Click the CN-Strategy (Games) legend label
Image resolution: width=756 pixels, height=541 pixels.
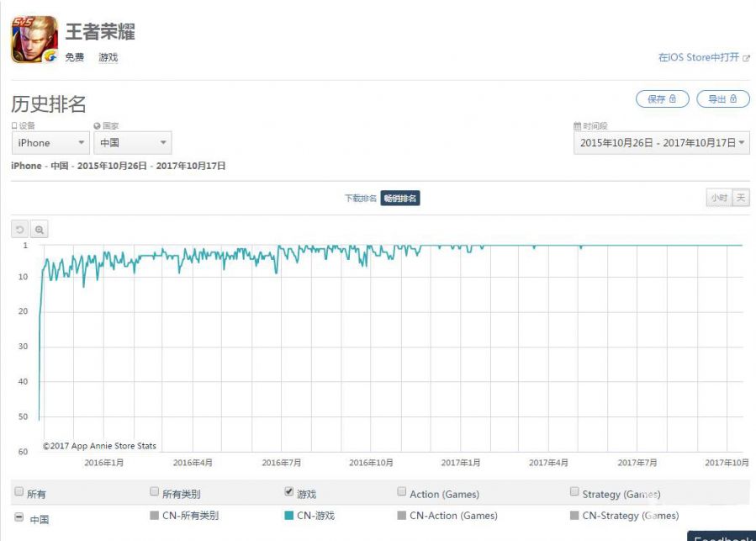click(x=631, y=516)
